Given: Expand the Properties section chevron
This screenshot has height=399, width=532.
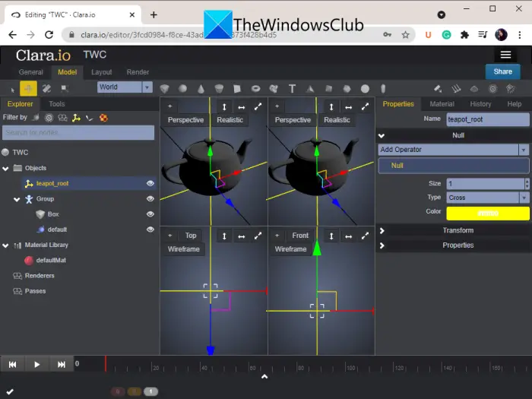Looking at the screenshot, I should tap(382, 245).
